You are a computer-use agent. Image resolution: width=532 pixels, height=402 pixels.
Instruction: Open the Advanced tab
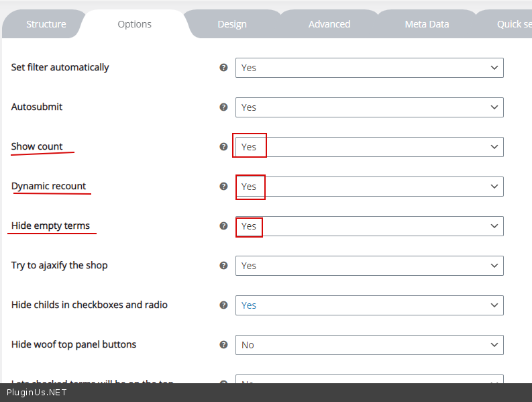pyautogui.click(x=329, y=24)
